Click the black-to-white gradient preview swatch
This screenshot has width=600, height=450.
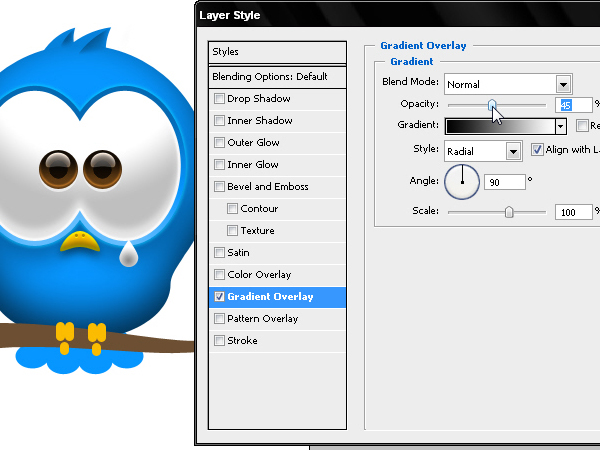pyautogui.click(x=501, y=126)
